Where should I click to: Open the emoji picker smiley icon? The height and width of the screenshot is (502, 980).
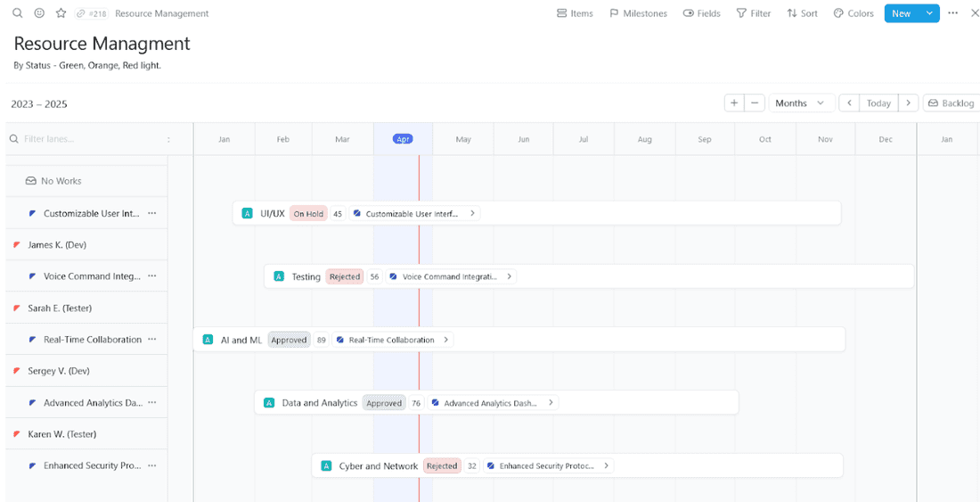[39, 13]
